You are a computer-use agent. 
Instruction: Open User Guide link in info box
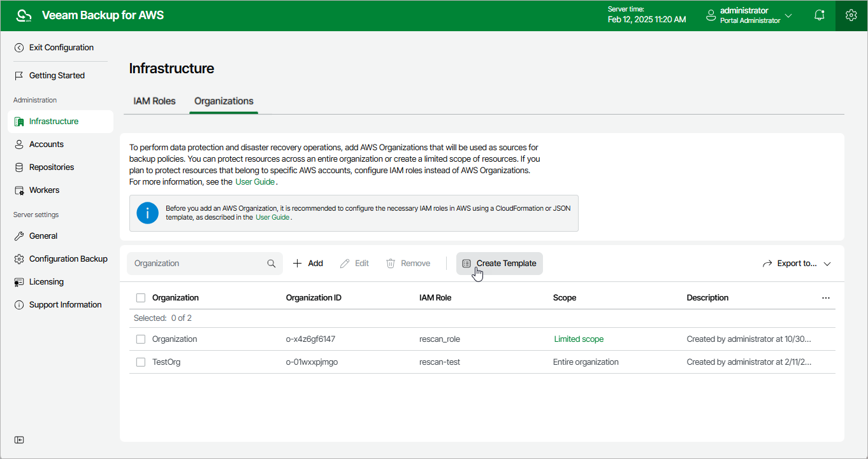pyautogui.click(x=272, y=217)
